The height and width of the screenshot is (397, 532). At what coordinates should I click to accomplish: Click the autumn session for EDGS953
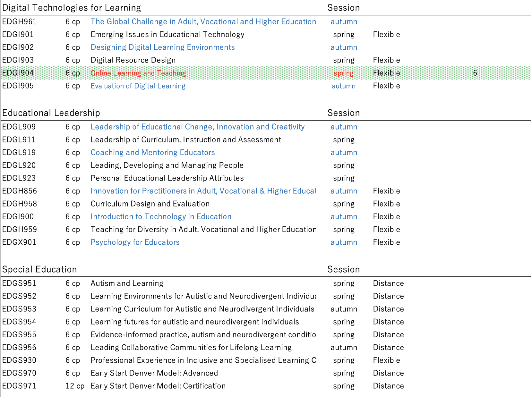pyautogui.click(x=344, y=309)
